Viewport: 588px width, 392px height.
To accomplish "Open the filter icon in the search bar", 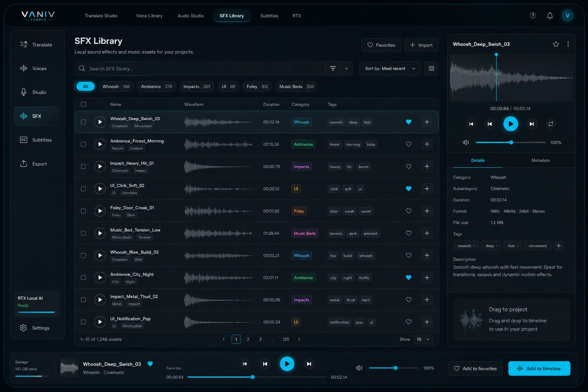I will pos(333,68).
